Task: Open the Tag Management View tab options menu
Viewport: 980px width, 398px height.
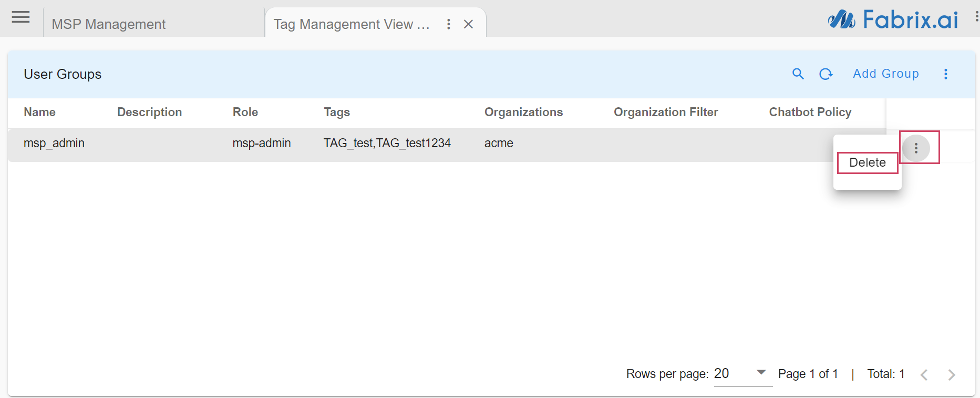Action: 448,24
